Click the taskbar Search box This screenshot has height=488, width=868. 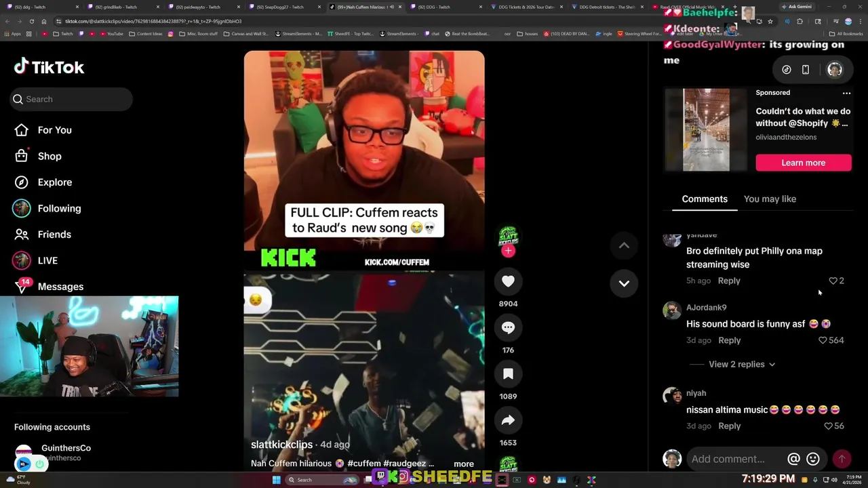point(323,480)
